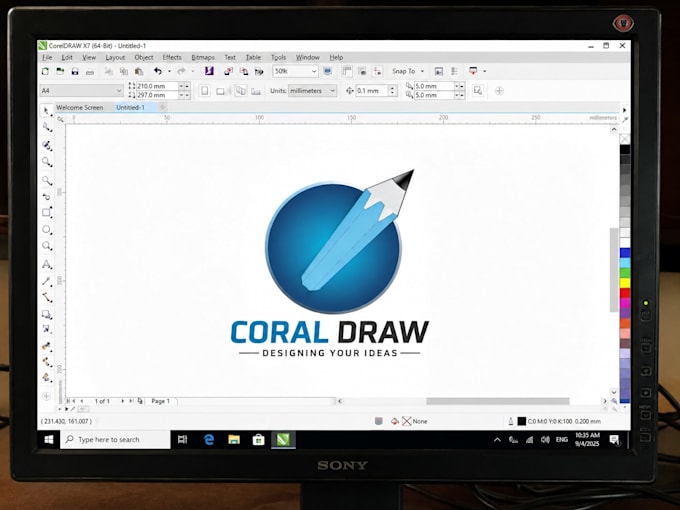Screen dimensions: 680x510
Task: Select the Color Eyedropper tool
Action: (46, 346)
